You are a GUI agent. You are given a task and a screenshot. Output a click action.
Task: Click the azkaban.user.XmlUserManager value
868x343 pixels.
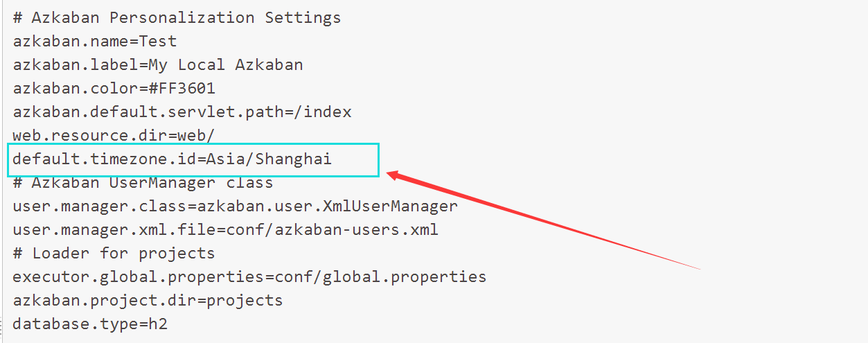tap(328, 206)
